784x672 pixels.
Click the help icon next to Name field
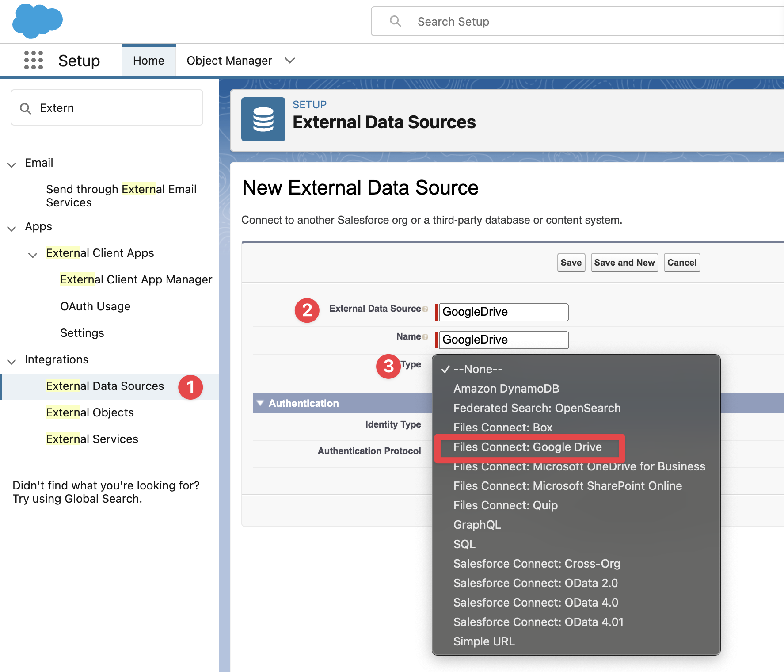(x=425, y=336)
